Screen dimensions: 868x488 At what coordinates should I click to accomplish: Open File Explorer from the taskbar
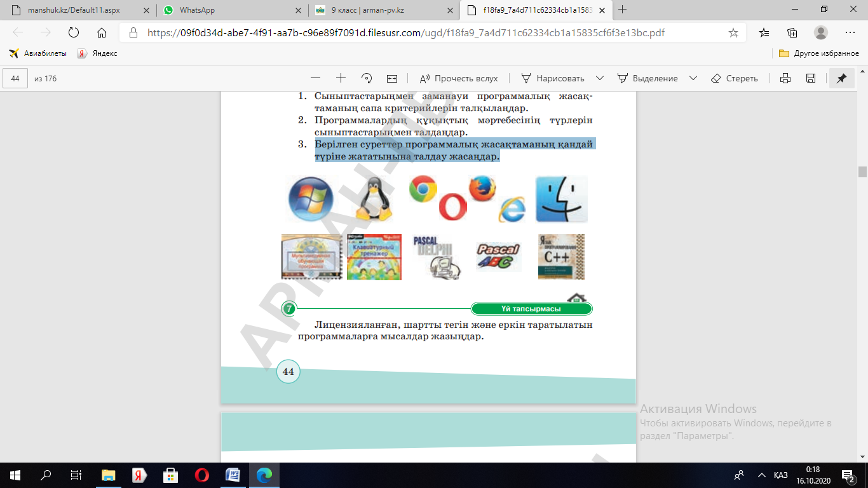(109, 475)
